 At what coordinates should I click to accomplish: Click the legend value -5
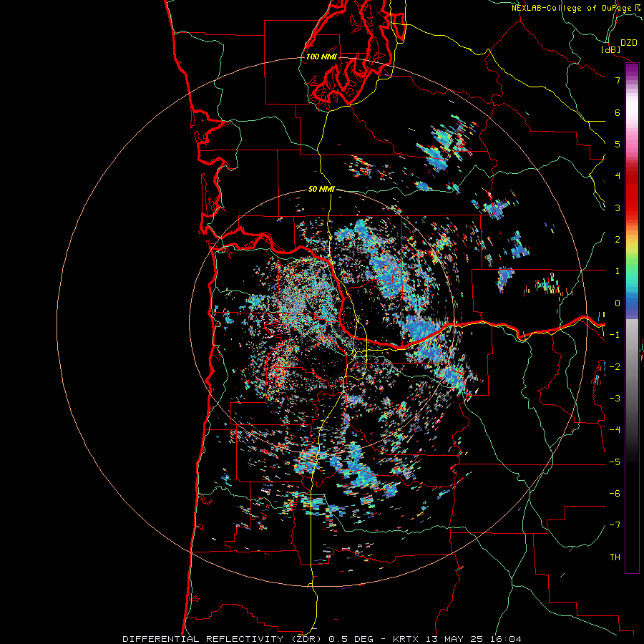[615, 462]
